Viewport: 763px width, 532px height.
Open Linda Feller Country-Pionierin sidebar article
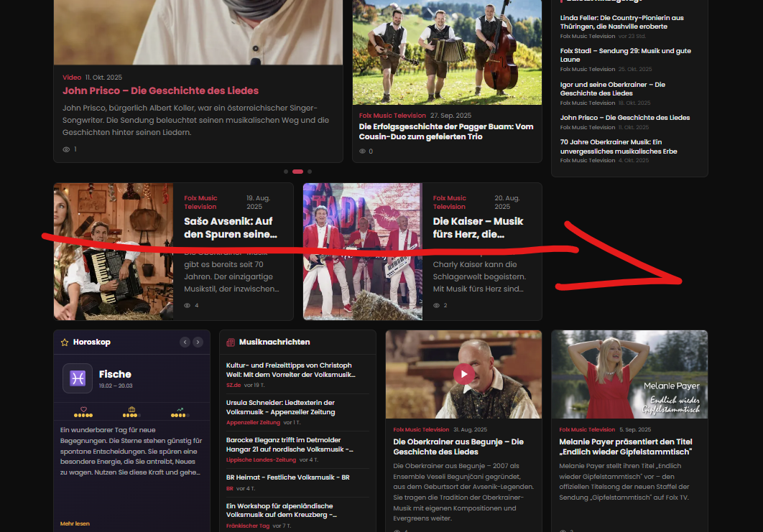tap(622, 22)
